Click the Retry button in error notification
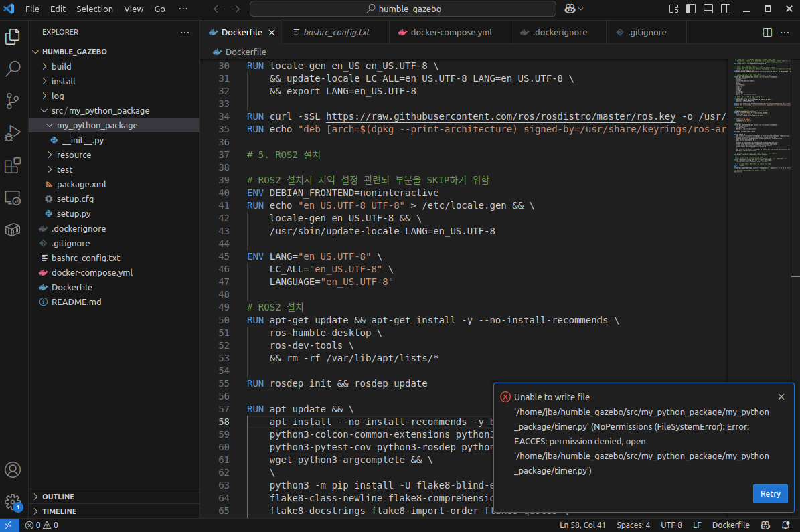 click(770, 493)
